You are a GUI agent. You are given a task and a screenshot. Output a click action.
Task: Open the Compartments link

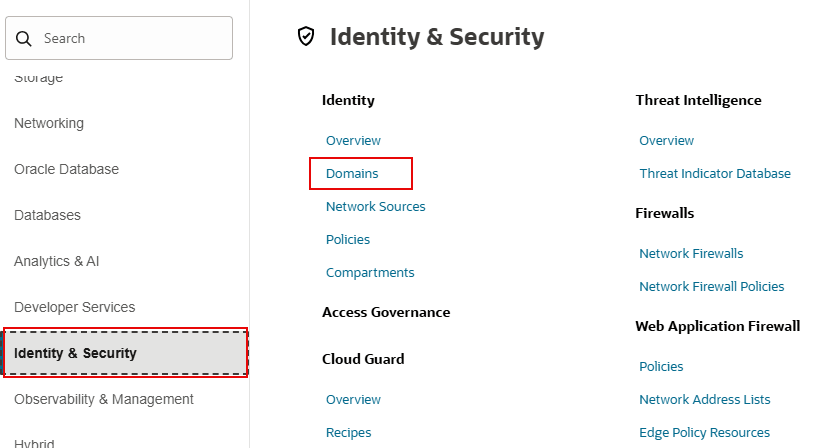click(x=369, y=272)
